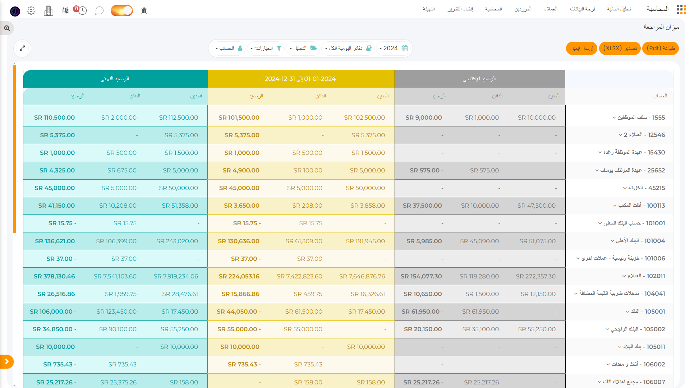Image resolution: width=690 pixels, height=388 pixels.
Task: Click the company building icon
Action: click(x=48, y=11)
